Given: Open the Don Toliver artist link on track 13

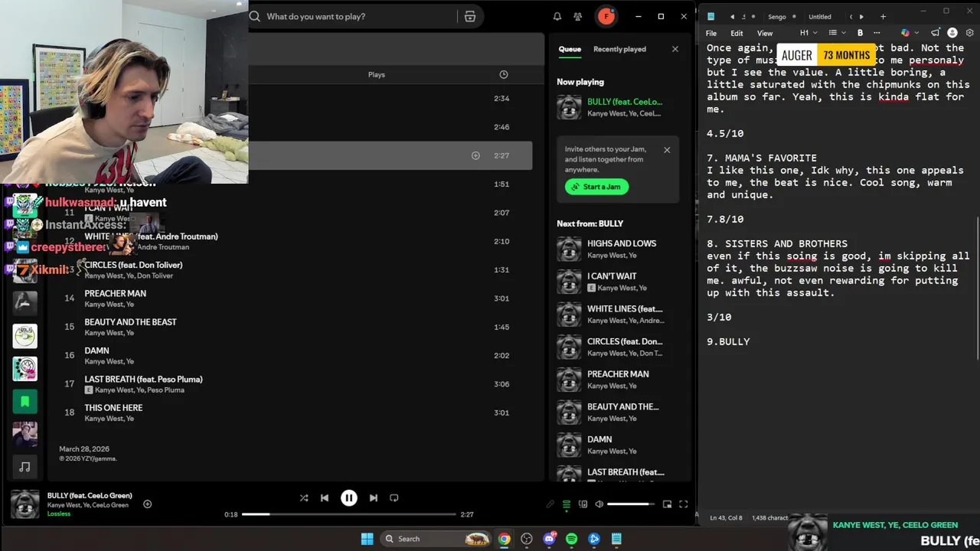Looking at the screenshot, I should click(x=155, y=275).
